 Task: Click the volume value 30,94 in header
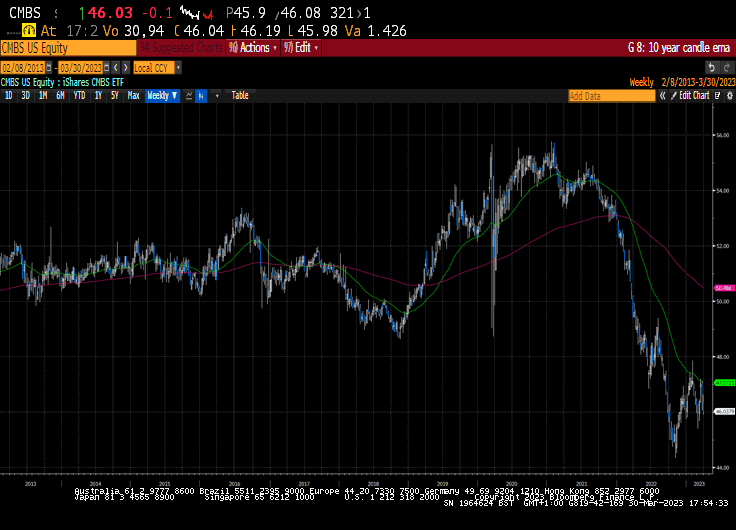(144, 31)
